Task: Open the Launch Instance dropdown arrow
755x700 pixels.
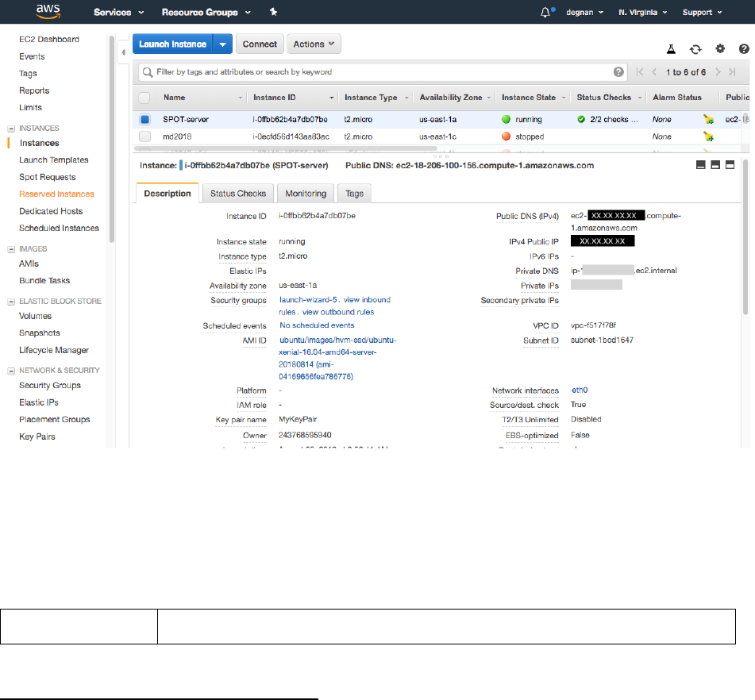Action: coord(222,44)
